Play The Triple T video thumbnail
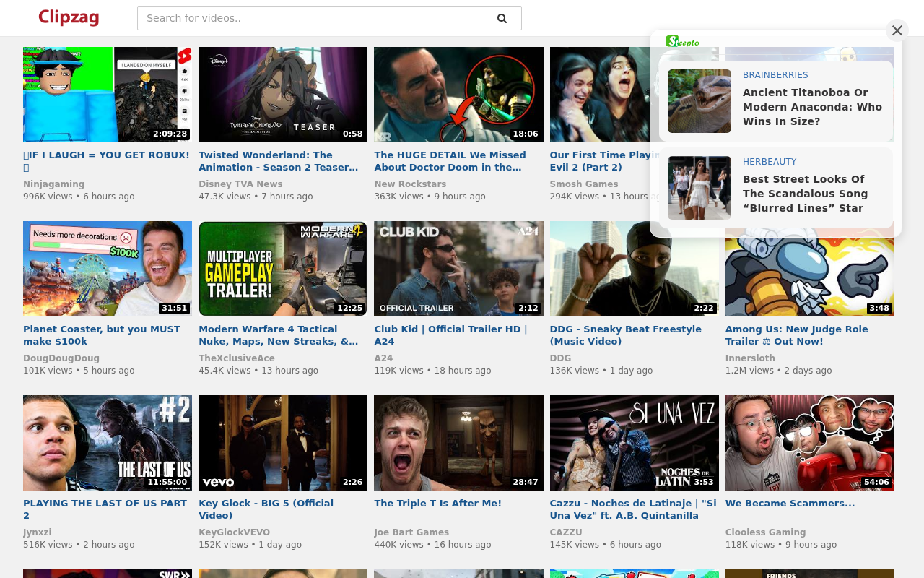The height and width of the screenshot is (578, 924). 458,443
